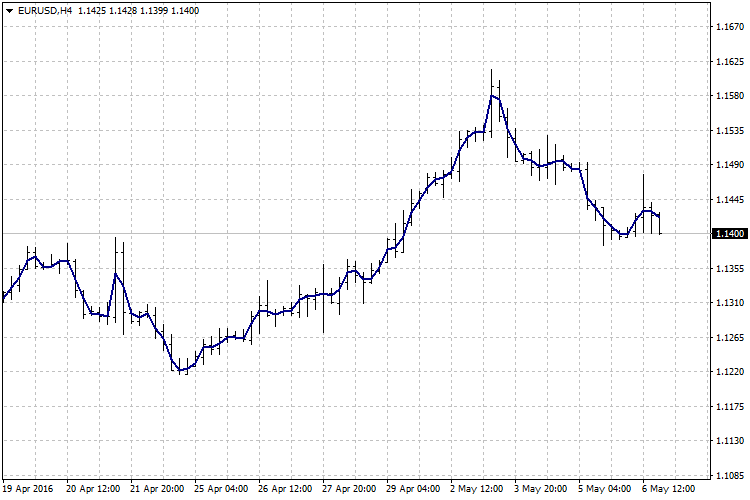Click the 1.1175 price scale label

point(730,406)
